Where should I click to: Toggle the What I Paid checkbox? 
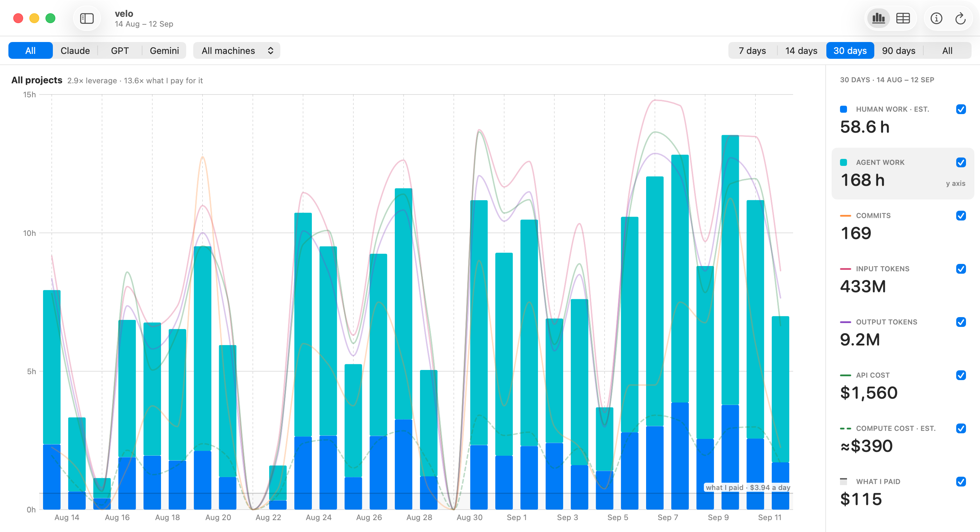961,482
